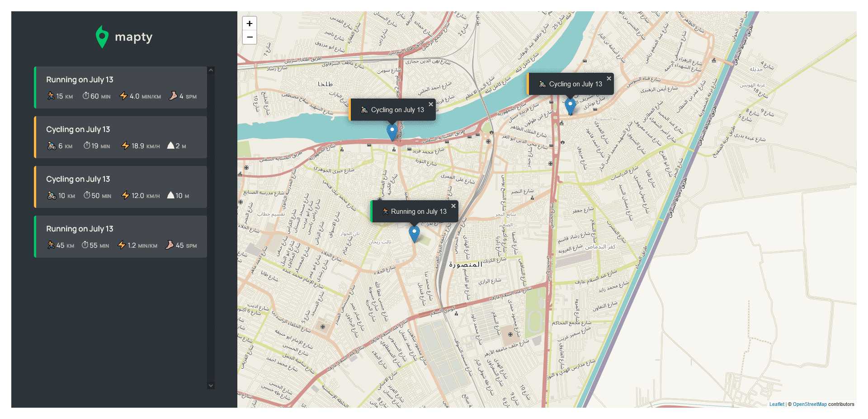868x419 pixels.
Task: Open the Leaflet attribution link
Action: pyautogui.click(x=777, y=404)
